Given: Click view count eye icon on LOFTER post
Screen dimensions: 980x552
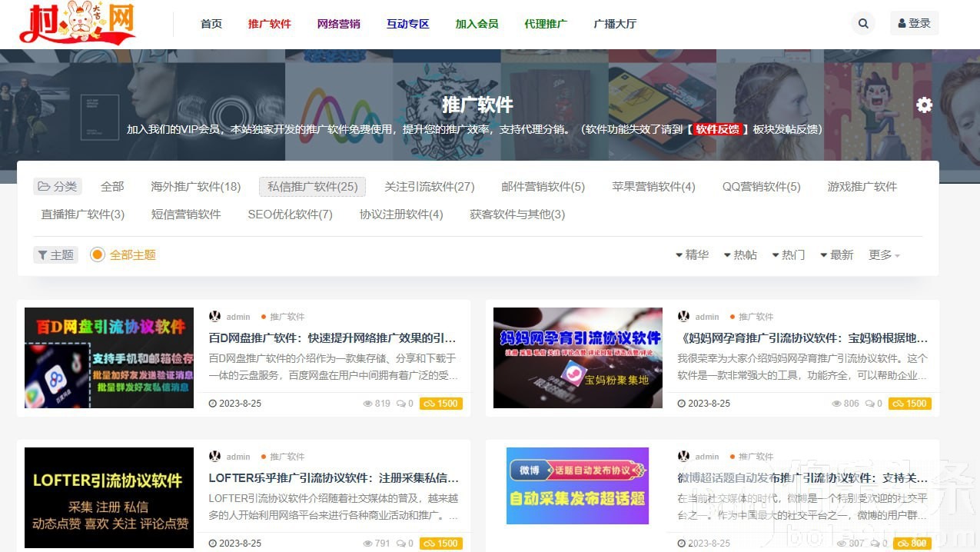Looking at the screenshot, I should click(x=367, y=544).
